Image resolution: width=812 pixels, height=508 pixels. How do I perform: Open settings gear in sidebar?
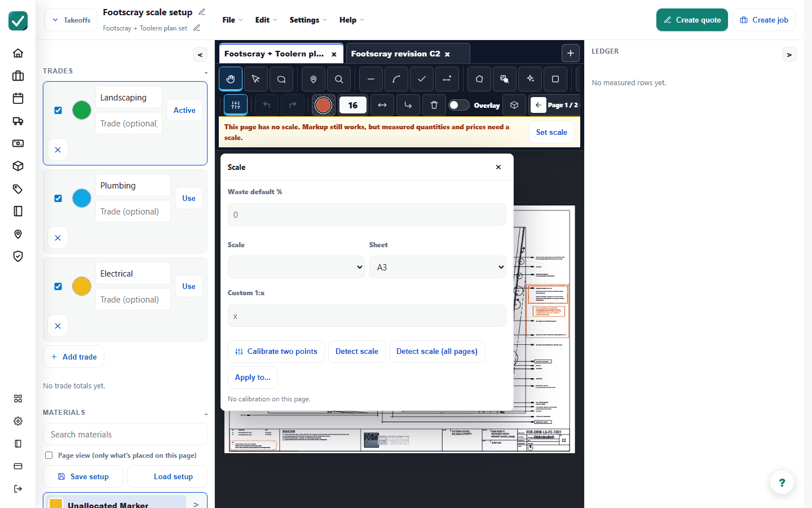[18, 421]
